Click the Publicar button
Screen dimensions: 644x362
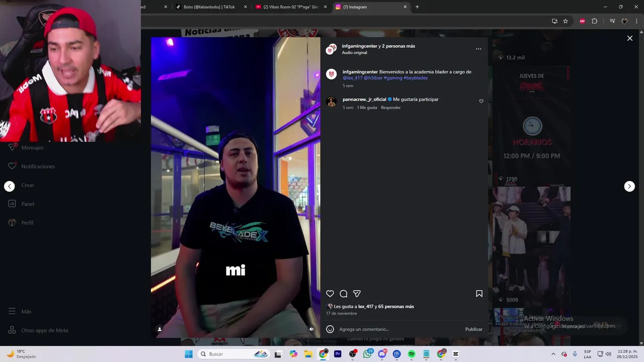tap(473, 329)
